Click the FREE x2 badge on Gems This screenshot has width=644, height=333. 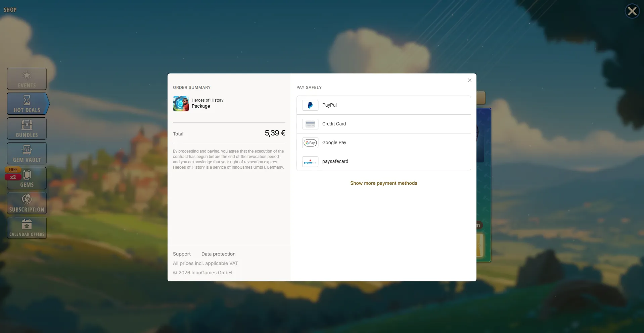pos(13,173)
